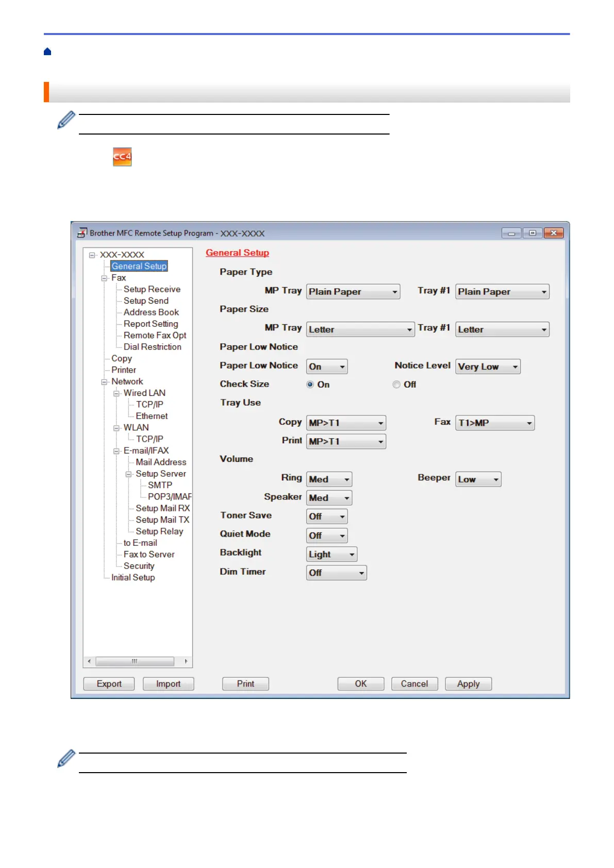Collapse the Wired LAN tree node
614x868 pixels.
click(x=117, y=393)
